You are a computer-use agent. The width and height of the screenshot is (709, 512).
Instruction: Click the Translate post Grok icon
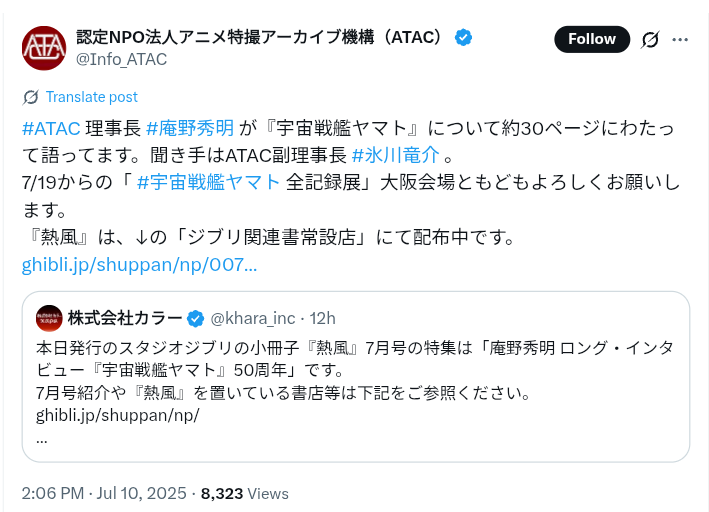(31, 97)
